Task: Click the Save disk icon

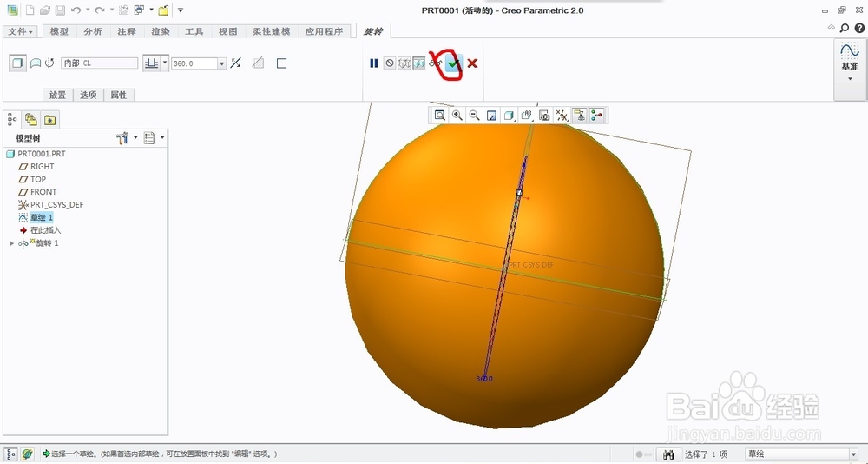Action: [x=61, y=10]
